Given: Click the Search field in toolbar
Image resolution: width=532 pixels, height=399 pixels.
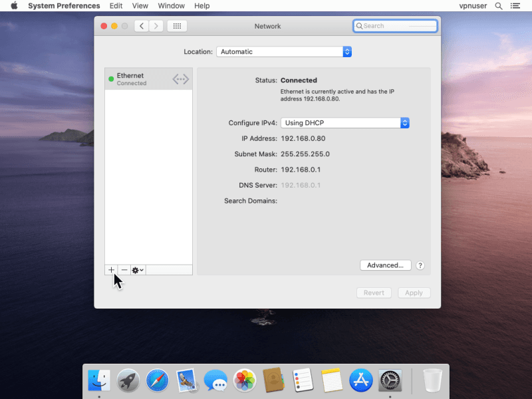Looking at the screenshot, I should [x=395, y=26].
